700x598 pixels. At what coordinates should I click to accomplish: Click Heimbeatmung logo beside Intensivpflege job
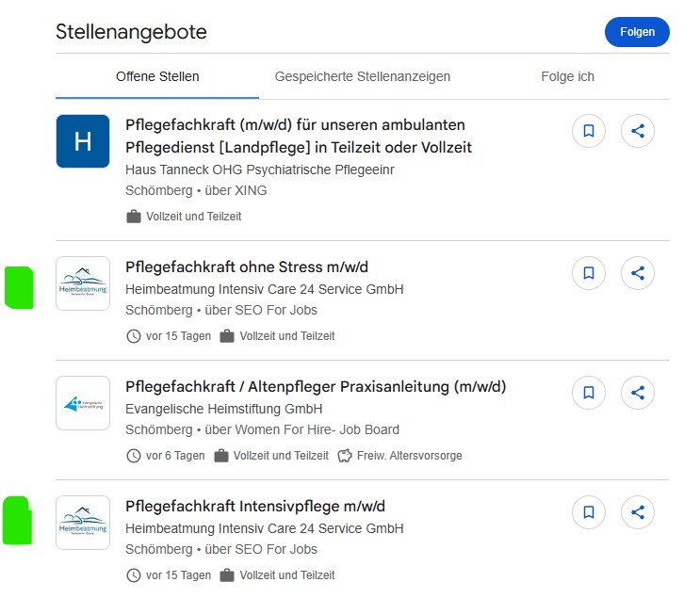(x=83, y=523)
